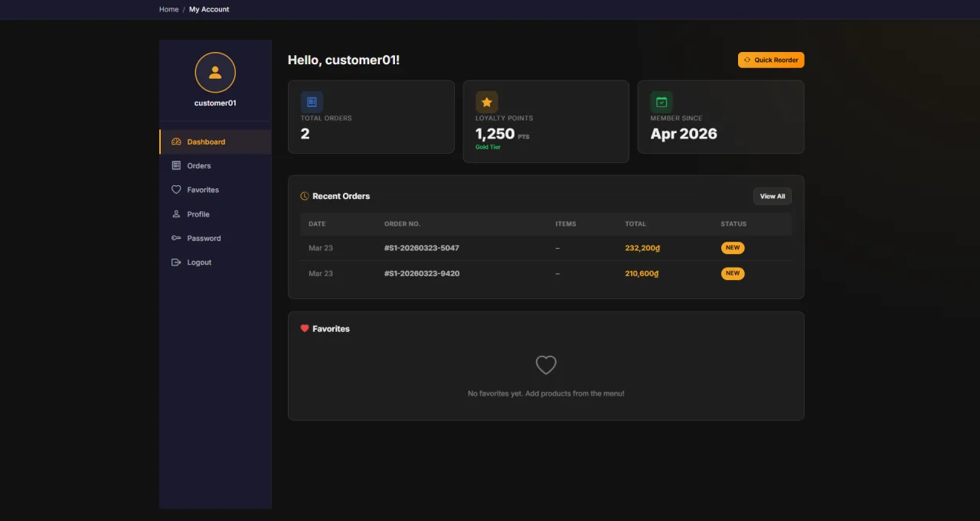The width and height of the screenshot is (980, 521).
Task: Click the 232,200₫ total amount
Action: [642, 248]
